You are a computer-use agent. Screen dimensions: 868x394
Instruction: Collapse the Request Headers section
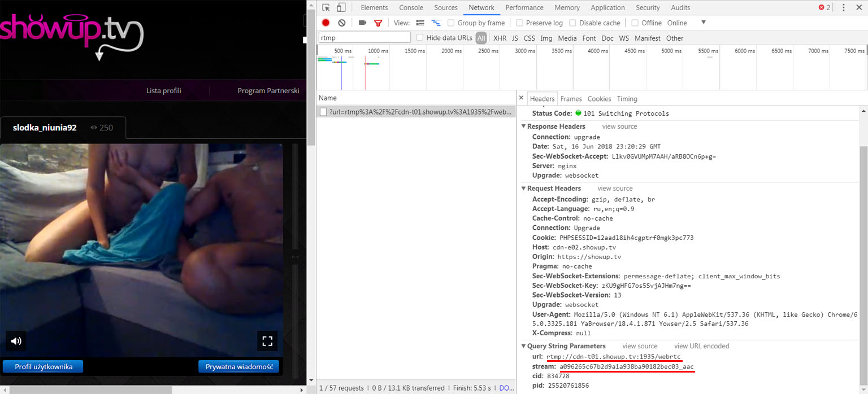pos(523,189)
